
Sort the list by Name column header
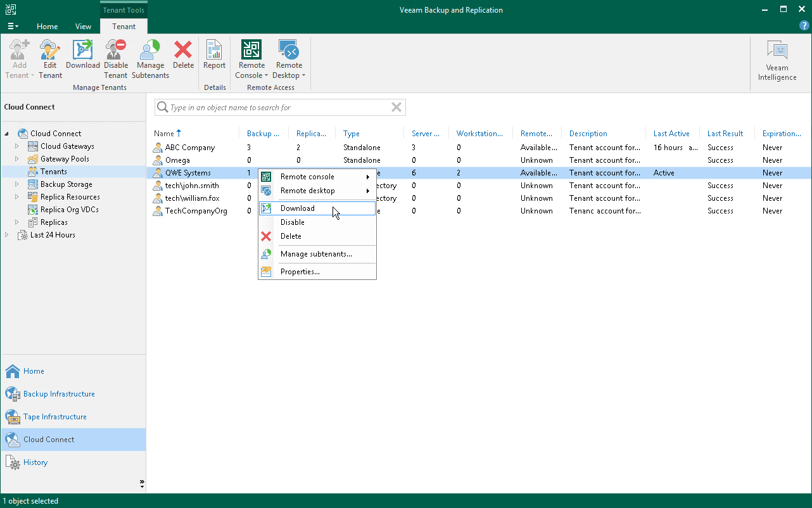pyautogui.click(x=163, y=134)
